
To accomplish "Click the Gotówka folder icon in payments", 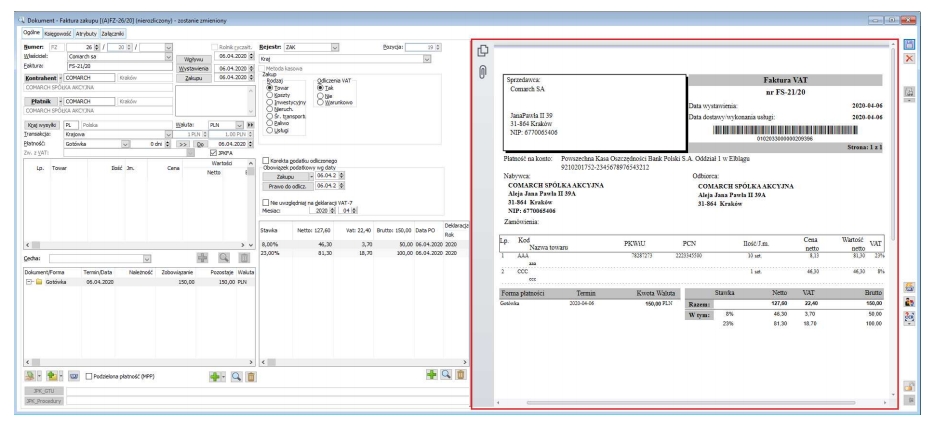I will 39,282.
